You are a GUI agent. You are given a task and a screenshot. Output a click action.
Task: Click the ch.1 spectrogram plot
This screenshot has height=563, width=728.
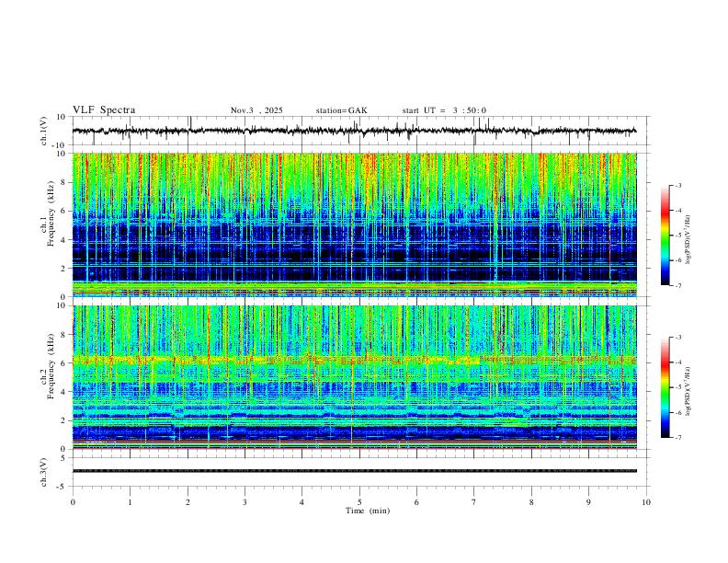click(354, 224)
